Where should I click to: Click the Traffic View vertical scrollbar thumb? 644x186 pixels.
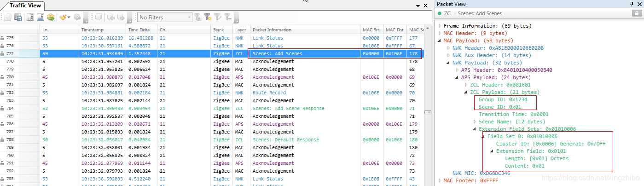coord(428,112)
